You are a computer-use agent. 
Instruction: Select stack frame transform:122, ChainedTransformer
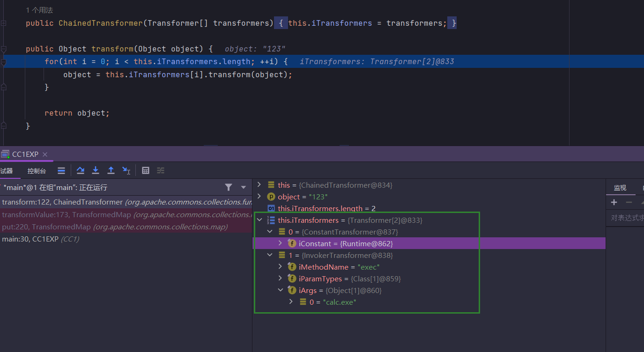(x=126, y=202)
